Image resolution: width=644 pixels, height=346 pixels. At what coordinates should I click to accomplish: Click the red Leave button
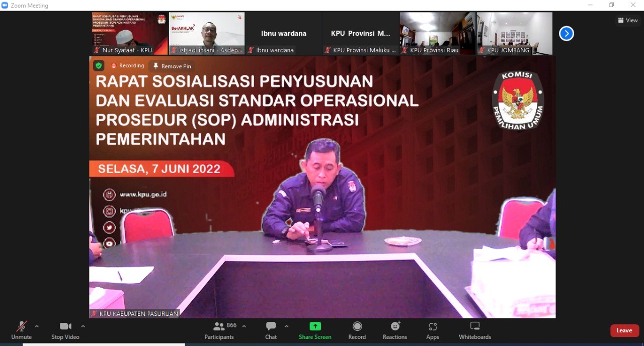[x=624, y=330]
